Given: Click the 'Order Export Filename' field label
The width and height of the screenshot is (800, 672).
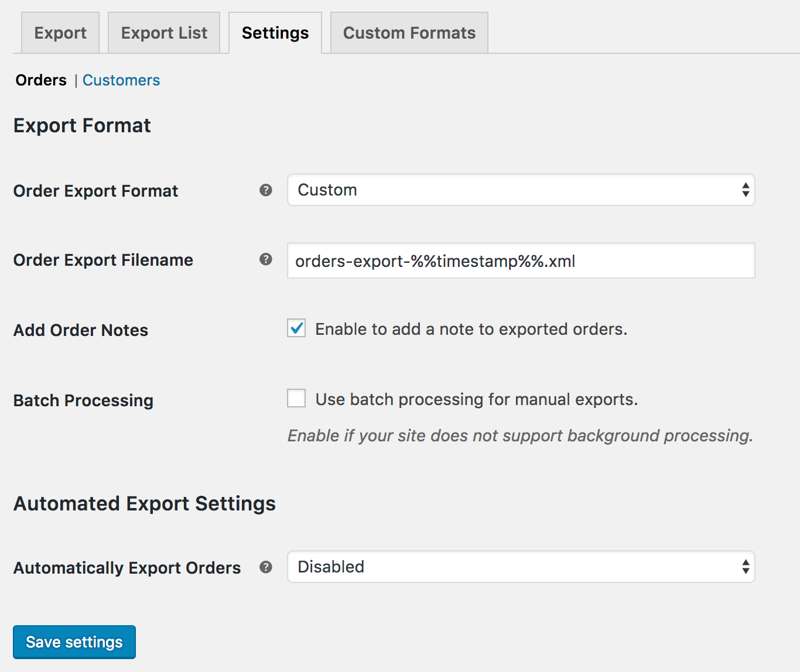Looking at the screenshot, I should pyautogui.click(x=104, y=260).
